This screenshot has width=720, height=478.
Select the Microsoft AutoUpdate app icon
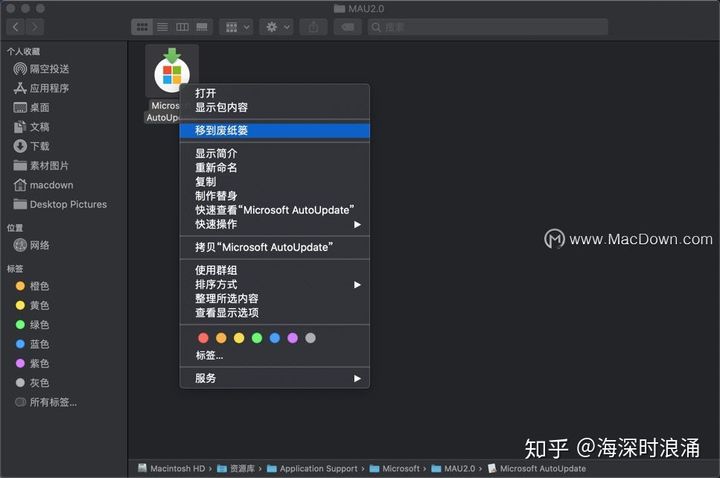coord(172,72)
